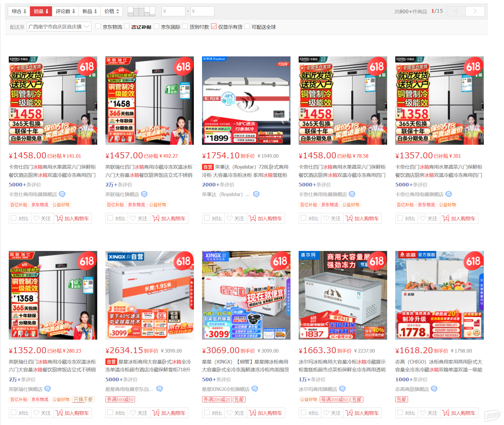Open 配送至 delivery address dropdown
Image resolution: width=504 pixels, height=425 pixels.
(x=59, y=27)
